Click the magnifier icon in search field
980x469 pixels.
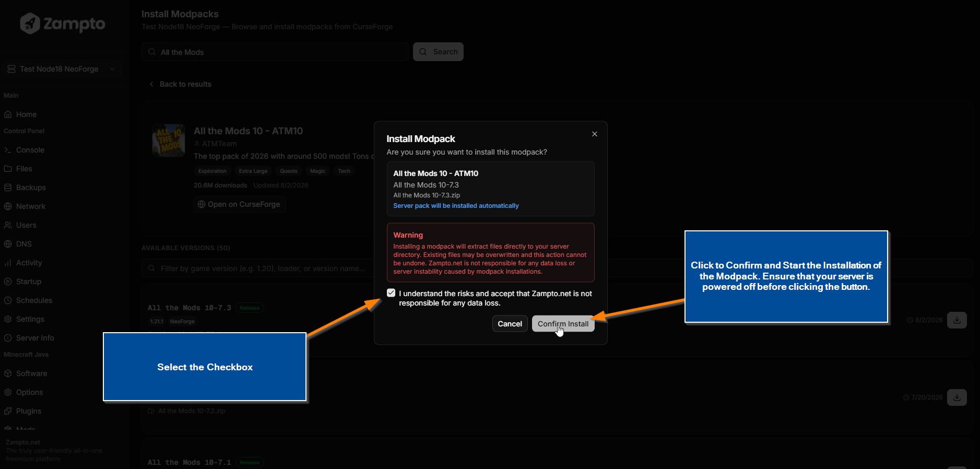[152, 52]
